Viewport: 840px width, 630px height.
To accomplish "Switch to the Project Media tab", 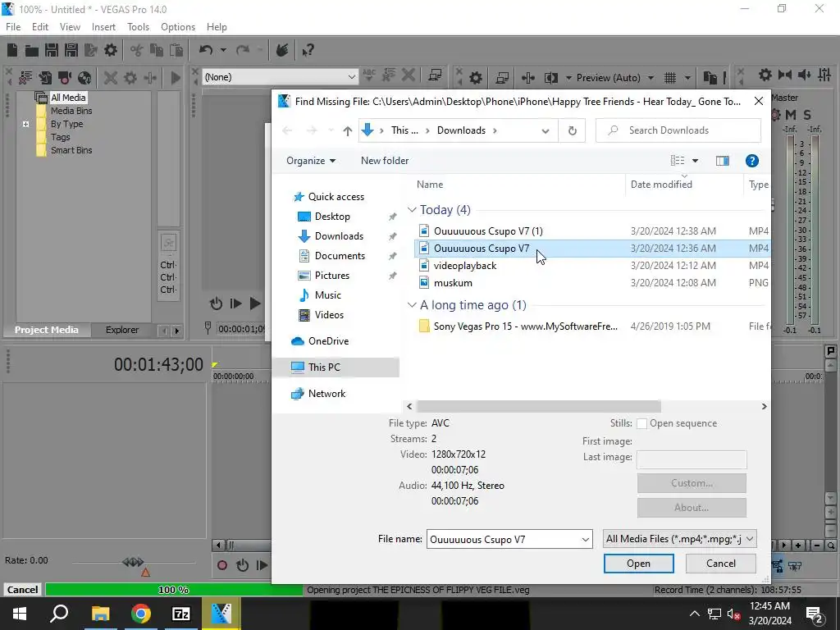I will (47, 330).
